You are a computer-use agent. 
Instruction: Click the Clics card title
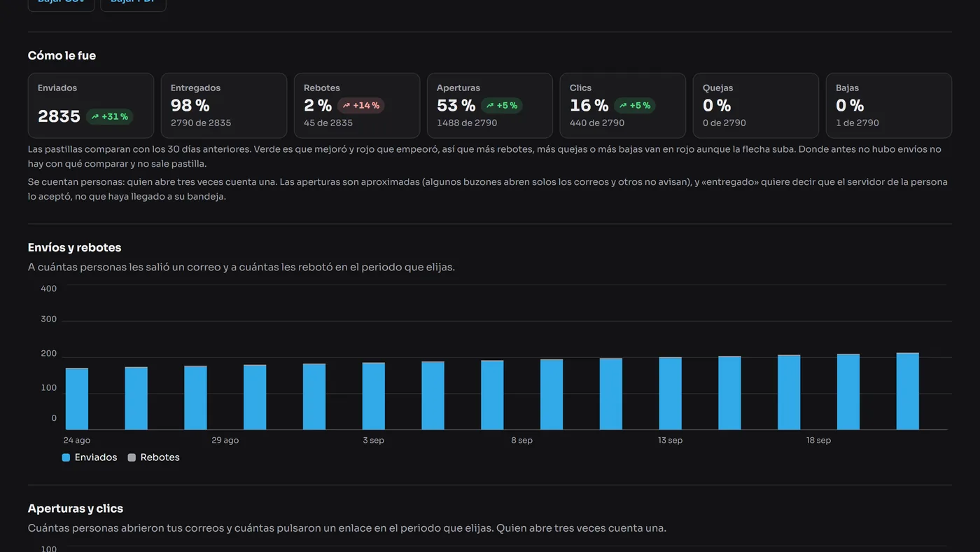(x=580, y=88)
